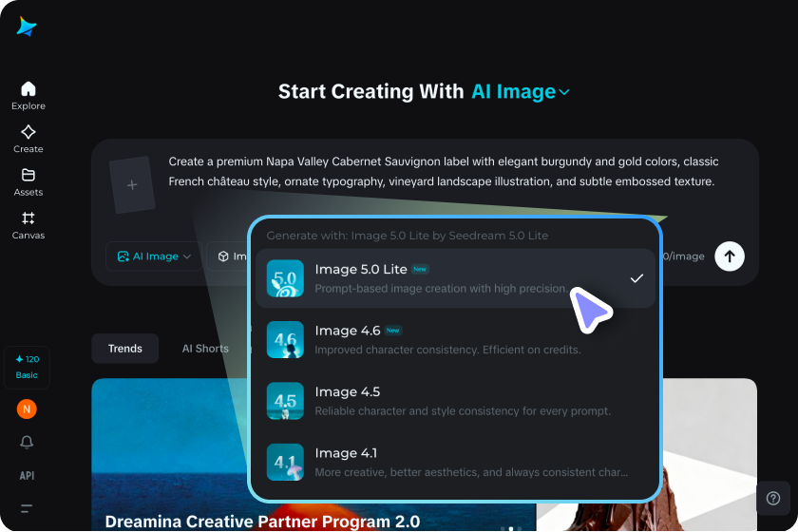Click the Image 4.5 thumbnail icon
This screenshot has width=798, height=532.
(x=285, y=401)
